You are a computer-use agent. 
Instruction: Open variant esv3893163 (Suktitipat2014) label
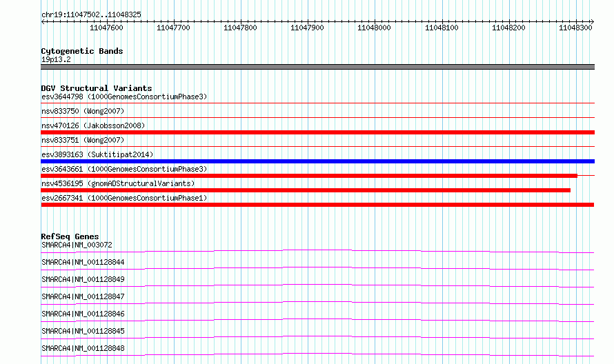coord(97,154)
